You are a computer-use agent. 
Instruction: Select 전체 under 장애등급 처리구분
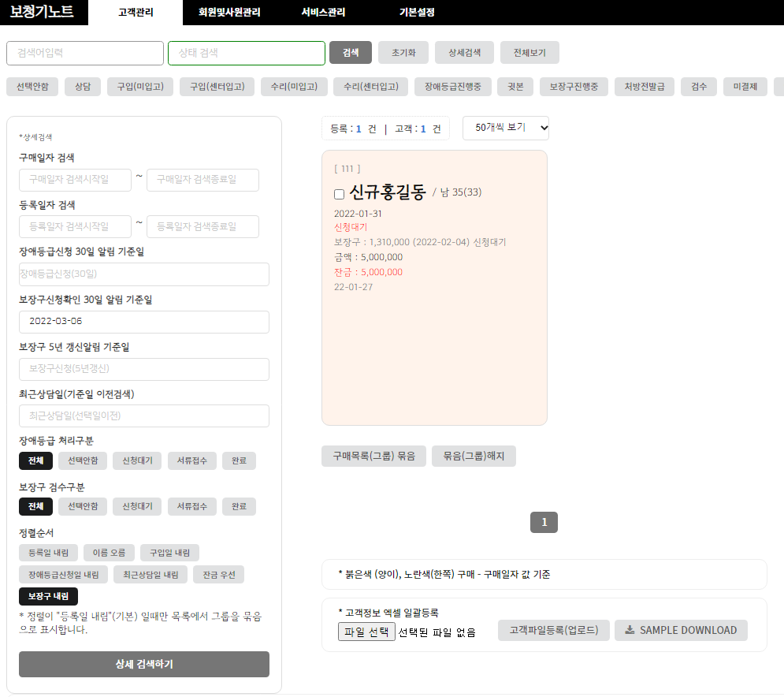click(35, 460)
